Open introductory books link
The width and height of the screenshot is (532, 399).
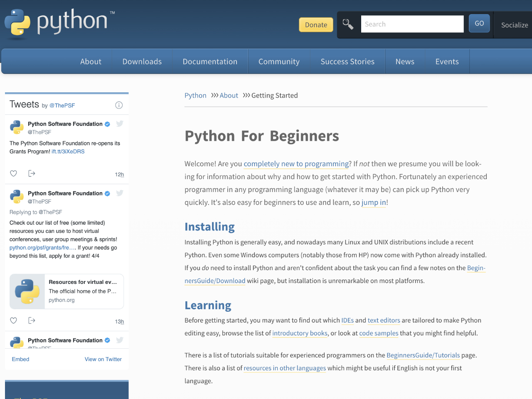(x=300, y=333)
